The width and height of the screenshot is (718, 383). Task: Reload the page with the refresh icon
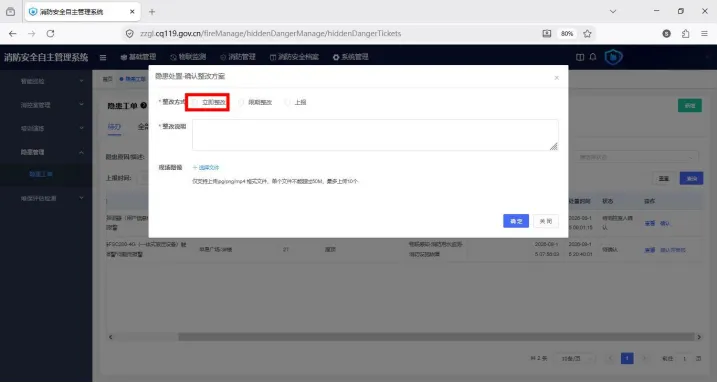tap(50, 33)
